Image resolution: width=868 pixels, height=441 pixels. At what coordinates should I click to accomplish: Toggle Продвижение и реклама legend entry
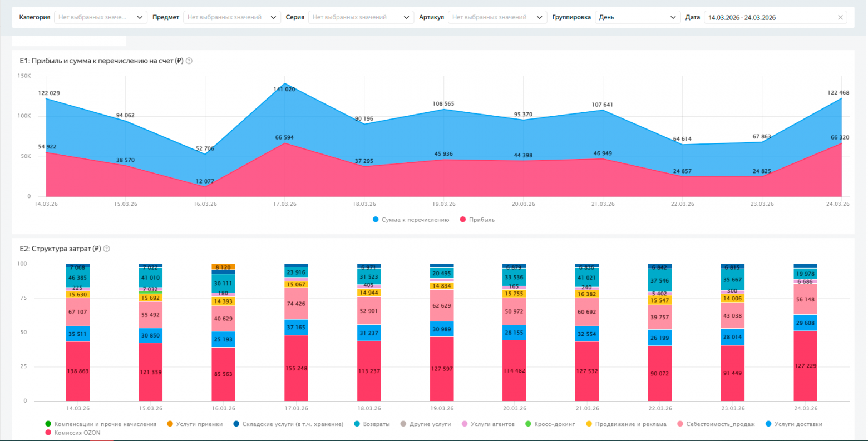pyautogui.click(x=630, y=424)
